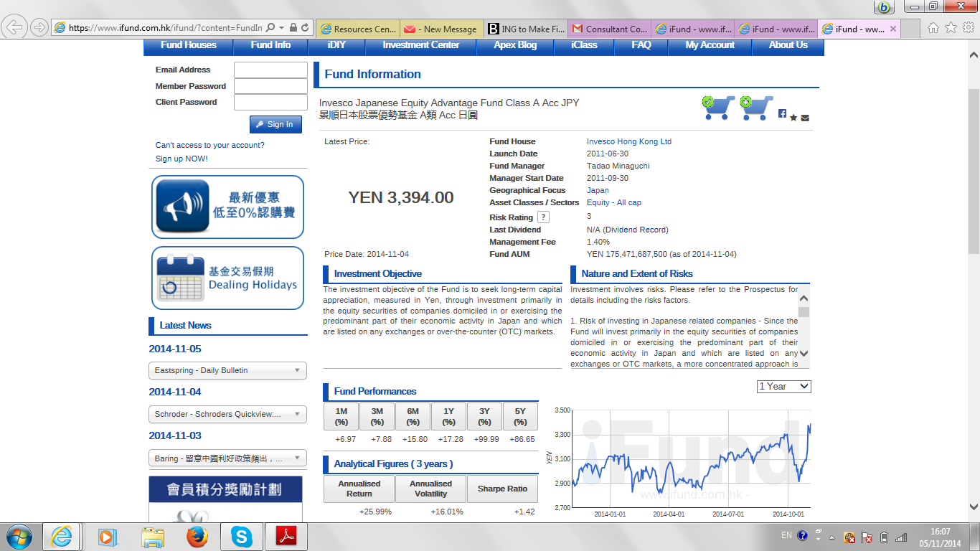This screenshot has width=980, height=551.
Task: Open the Investment Center menu
Action: point(421,45)
